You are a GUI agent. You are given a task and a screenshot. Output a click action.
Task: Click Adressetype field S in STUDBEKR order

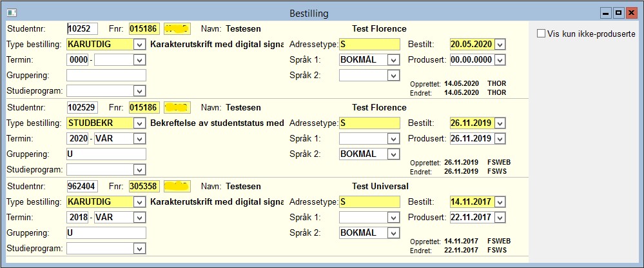coord(369,123)
